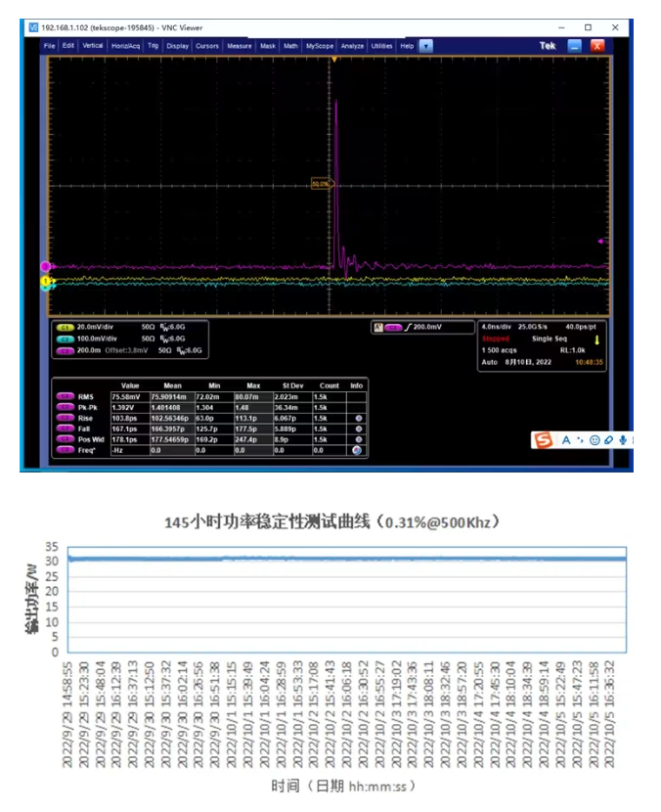Screen dimensions: 661x812
Task: Select the magenta channel waveform handle
Action: [x=45, y=266]
